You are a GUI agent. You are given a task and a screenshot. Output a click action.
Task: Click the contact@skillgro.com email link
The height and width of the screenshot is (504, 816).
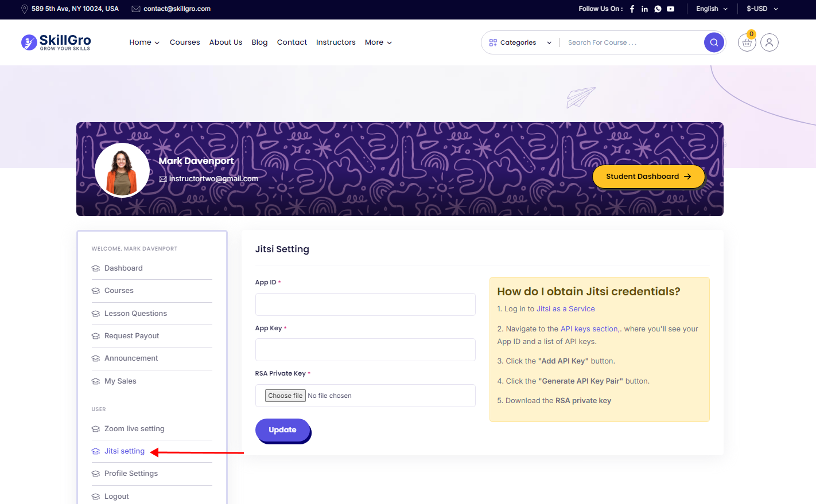point(177,9)
